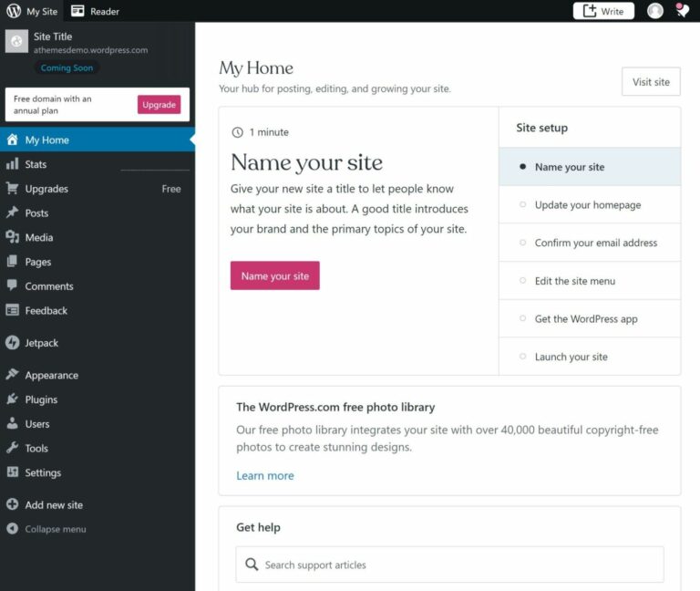The width and height of the screenshot is (700, 591).
Task: Select Name your site setup step
Action: 590,167
